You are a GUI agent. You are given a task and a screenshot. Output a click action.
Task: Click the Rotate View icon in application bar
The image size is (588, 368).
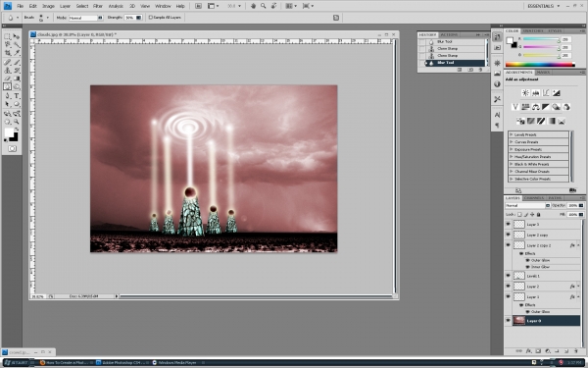[273, 6]
